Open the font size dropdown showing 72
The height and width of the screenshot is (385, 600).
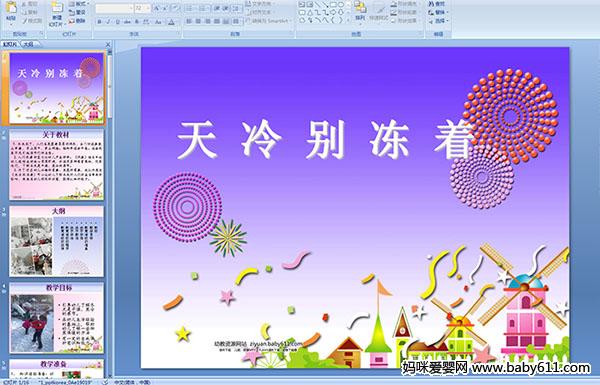click(x=143, y=8)
